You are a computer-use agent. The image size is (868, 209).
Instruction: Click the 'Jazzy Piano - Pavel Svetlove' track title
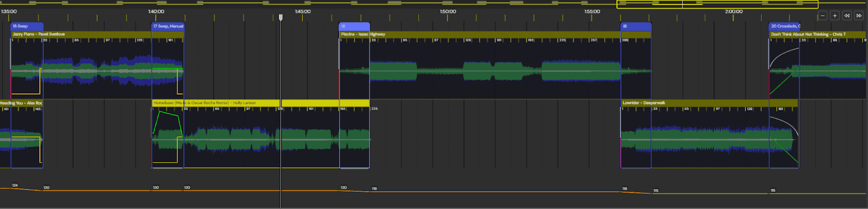click(39, 34)
